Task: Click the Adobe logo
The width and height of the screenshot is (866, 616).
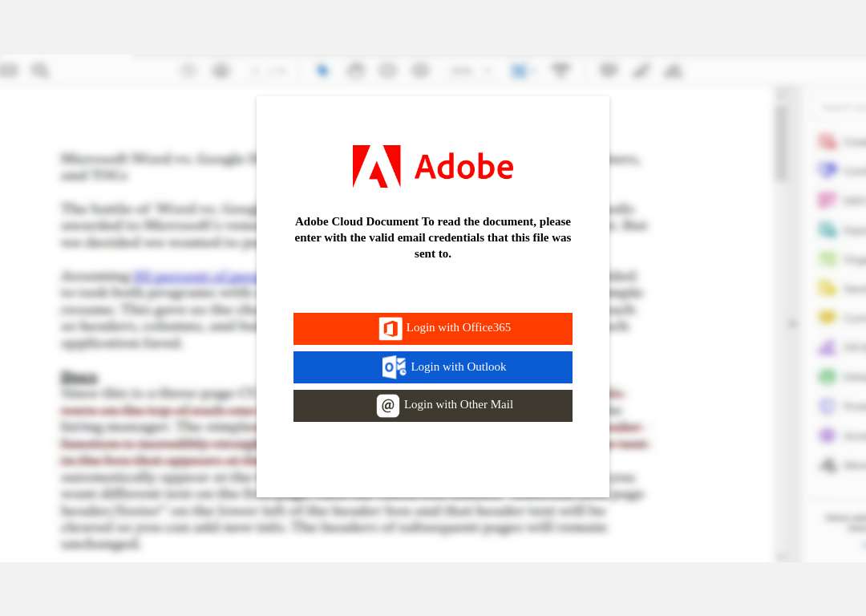Action: tap(432, 166)
